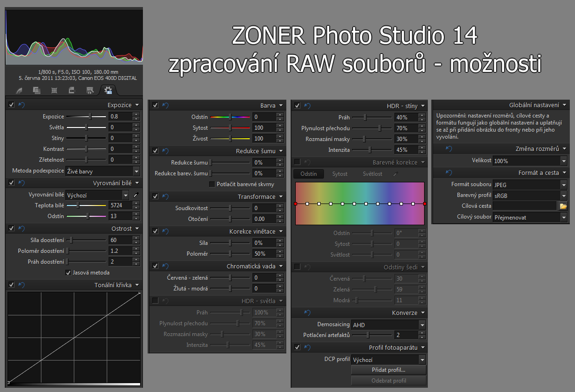The image size is (575, 392).
Task: Disable the Expozice section checkbox
Action: click(x=12, y=105)
